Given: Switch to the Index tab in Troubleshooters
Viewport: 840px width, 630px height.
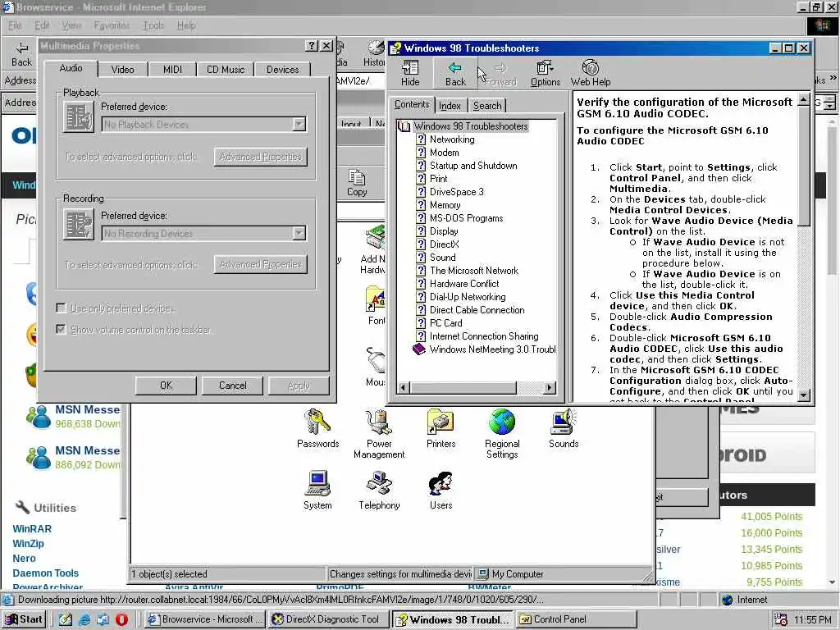Looking at the screenshot, I should pos(450,106).
